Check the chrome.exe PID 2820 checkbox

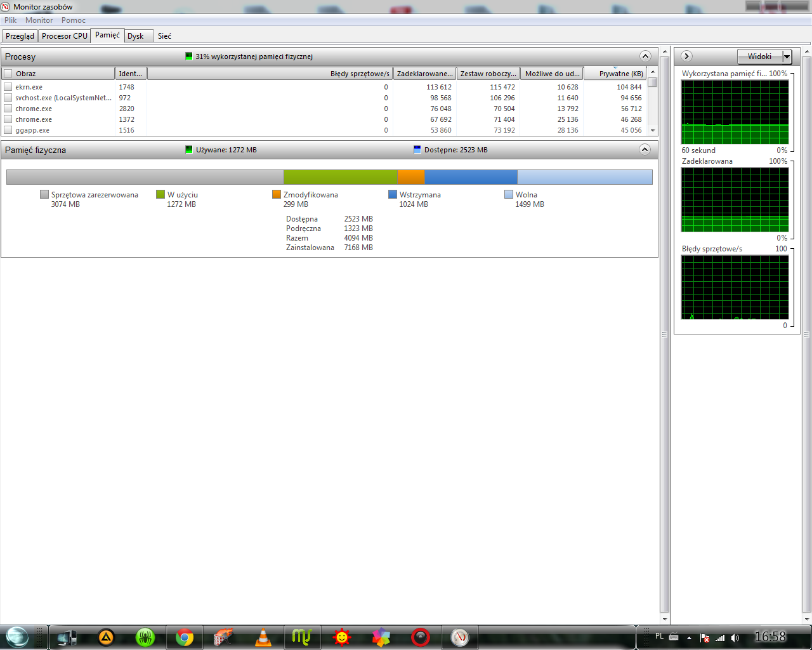tap(8, 109)
